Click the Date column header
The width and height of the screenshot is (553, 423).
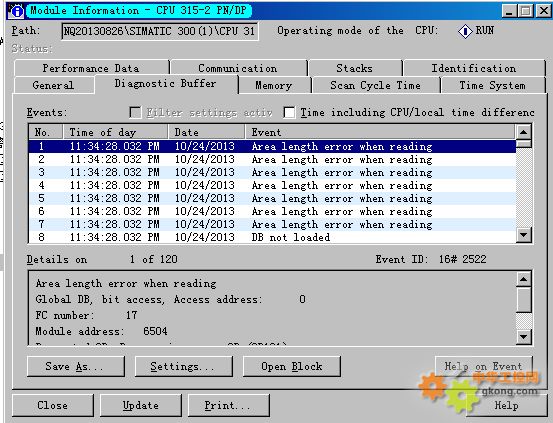tap(206, 132)
